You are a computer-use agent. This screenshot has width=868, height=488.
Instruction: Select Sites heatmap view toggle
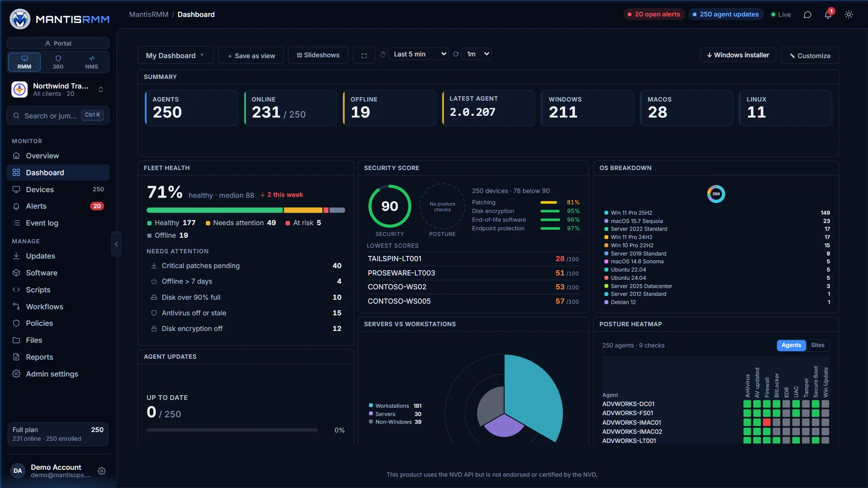(818, 345)
